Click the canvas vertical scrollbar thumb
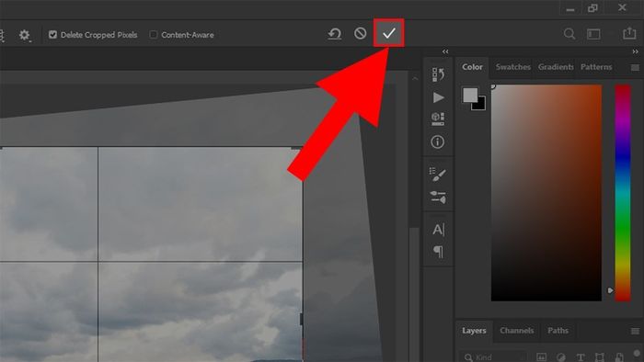 coord(414,294)
